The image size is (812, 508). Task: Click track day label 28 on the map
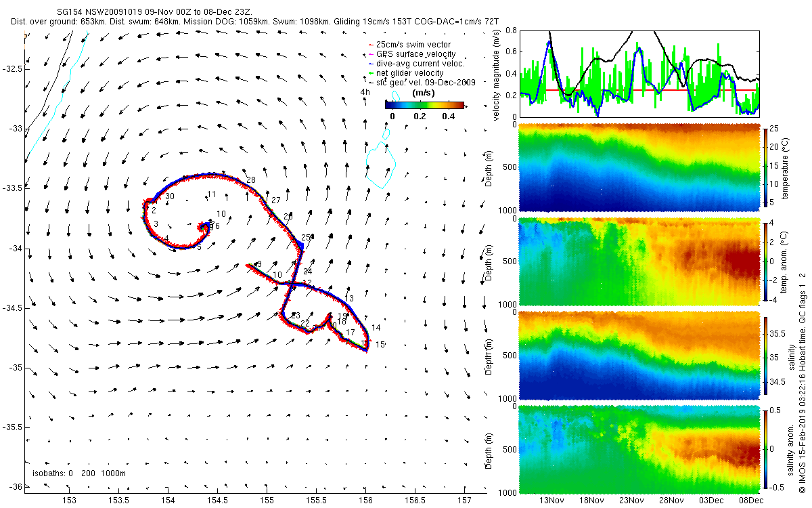[251, 180]
